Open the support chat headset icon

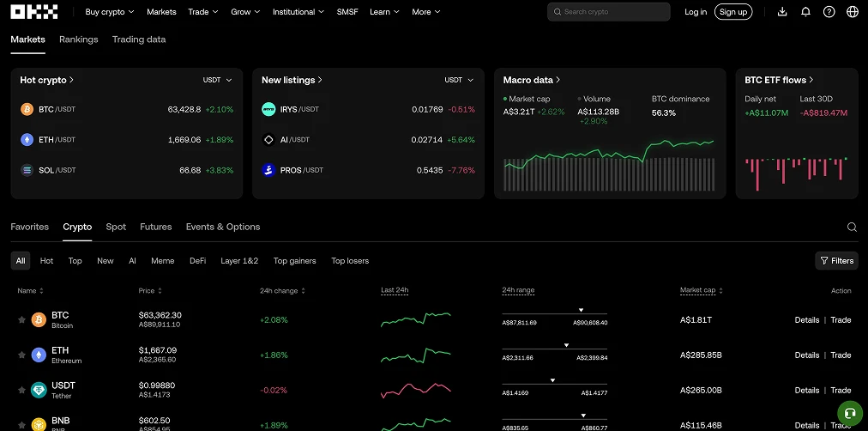(x=848, y=413)
